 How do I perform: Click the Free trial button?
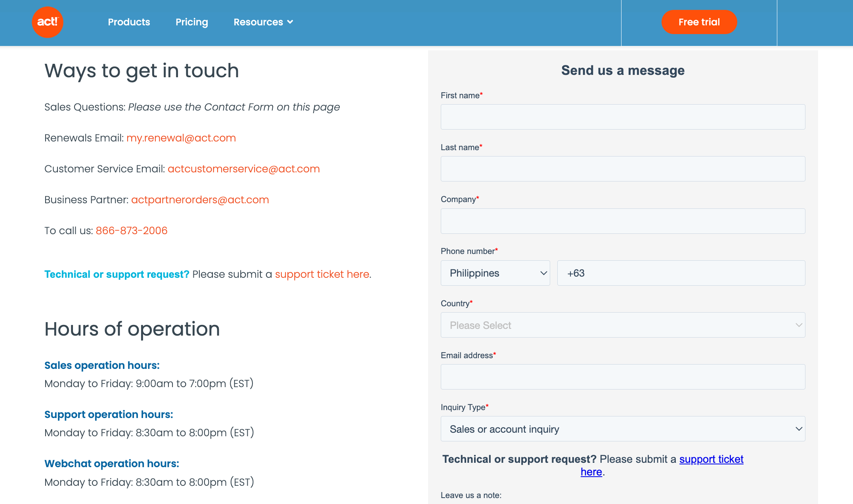[x=698, y=22]
